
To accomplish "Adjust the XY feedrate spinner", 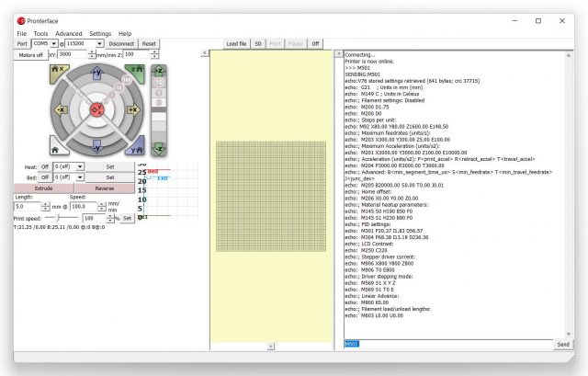I will click(92, 54).
